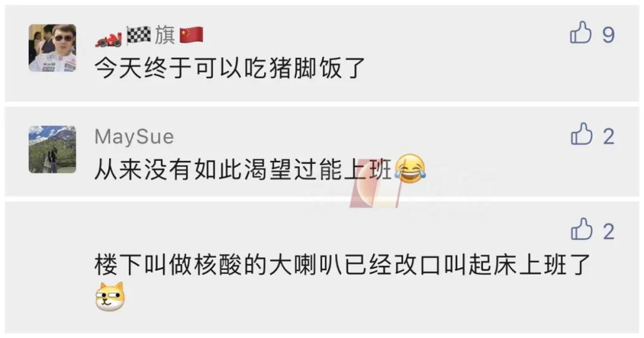Open MaySue's mountain landscape avatar
This screenshot has height=338, width=644.
pyautogui.click(x=52, y=149)
